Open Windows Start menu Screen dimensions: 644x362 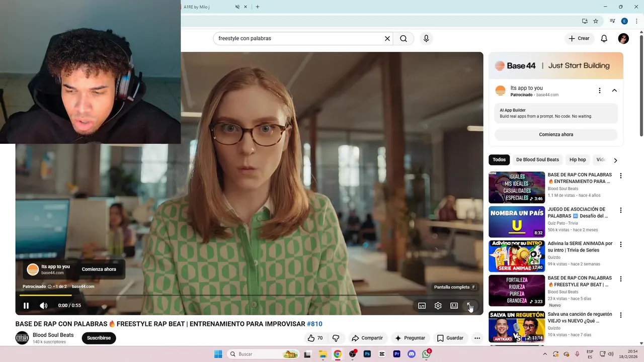coord(218,354)
